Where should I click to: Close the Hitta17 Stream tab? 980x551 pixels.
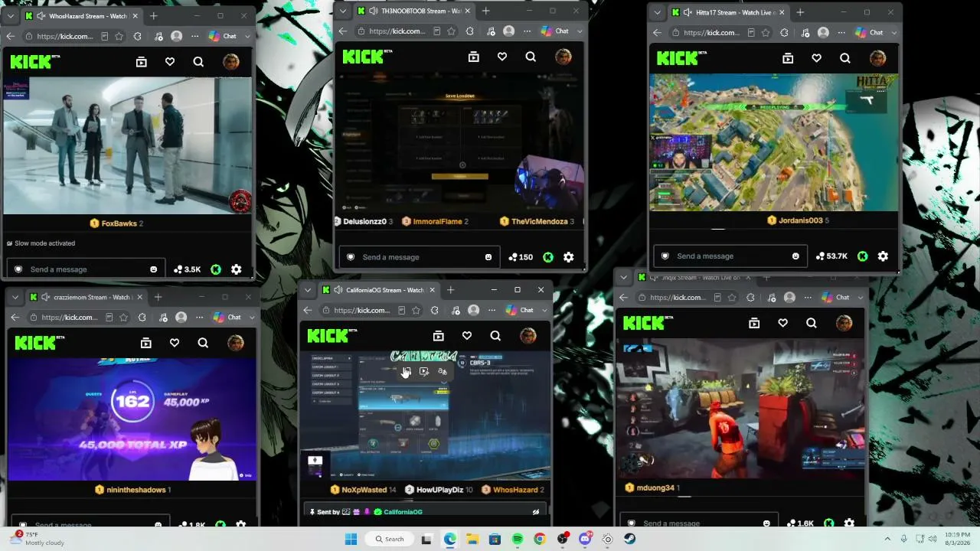tap(781, 12)
